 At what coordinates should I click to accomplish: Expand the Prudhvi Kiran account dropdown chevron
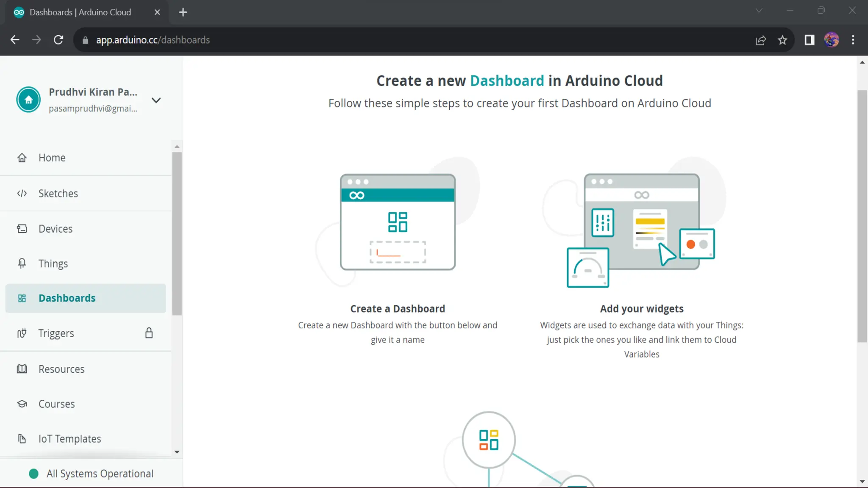pyautogui.click(x=156, y=100)
